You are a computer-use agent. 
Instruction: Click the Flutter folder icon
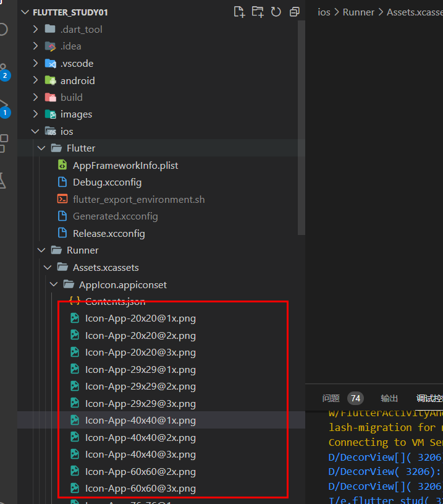click(57, 148)
